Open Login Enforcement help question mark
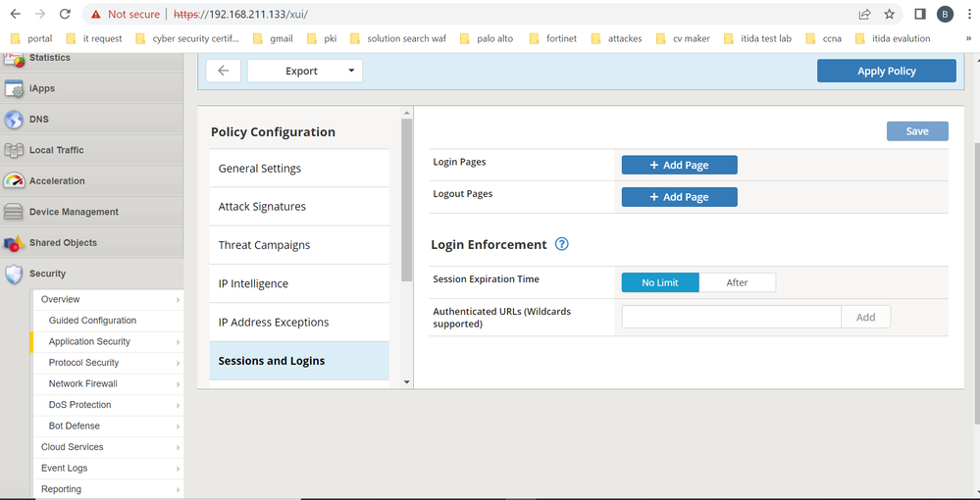The width and height of the screenshot is (980, 500). click(x=562, y=245)
